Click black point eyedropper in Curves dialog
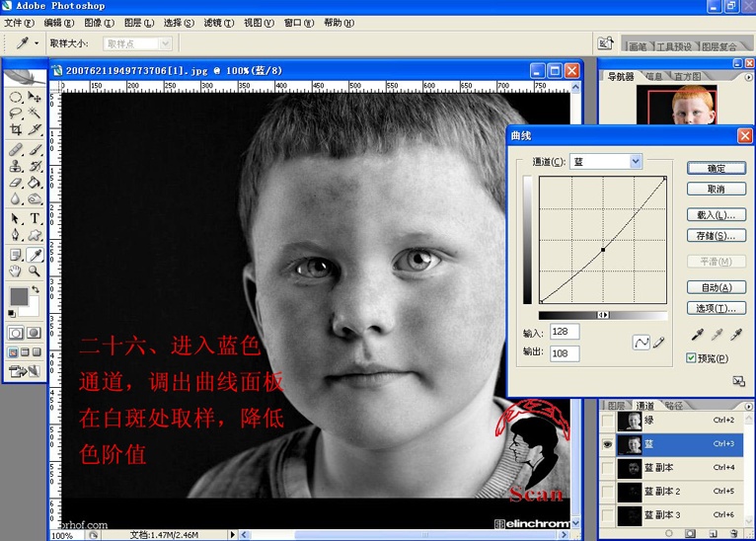Viewport: 756px width, 541px height. [697, 334]
